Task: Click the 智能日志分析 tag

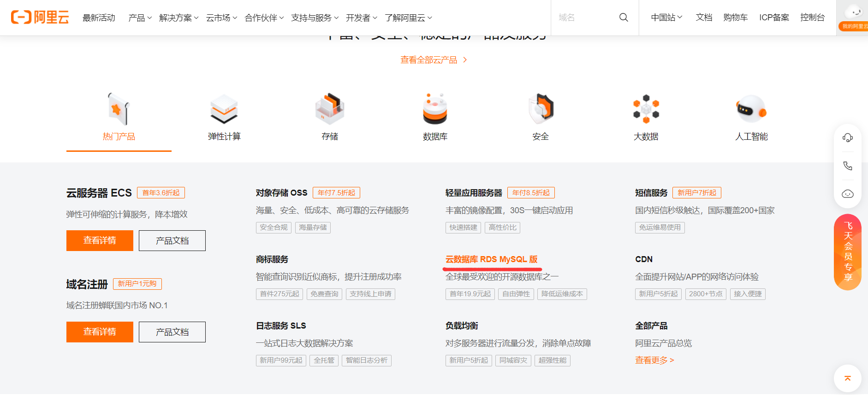Action: [367, 360]
